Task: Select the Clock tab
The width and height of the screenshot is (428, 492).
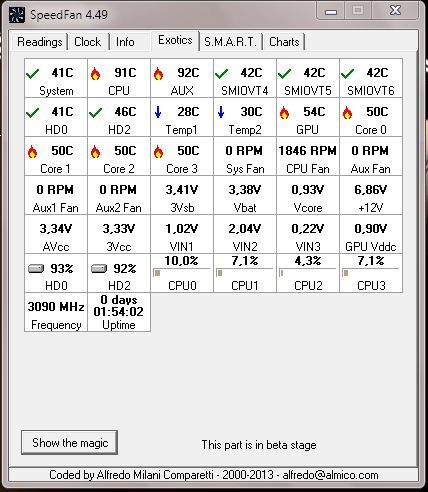Action: [x=88, y=42]
